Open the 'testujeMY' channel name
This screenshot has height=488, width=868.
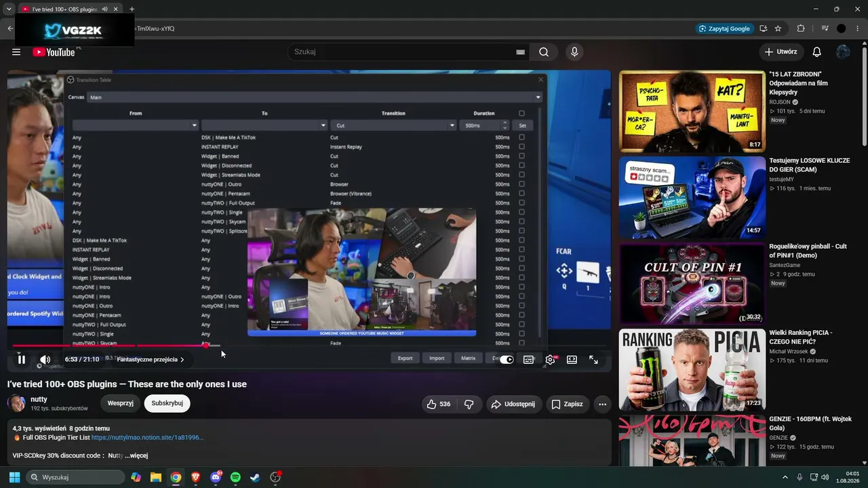pos(781,180)
